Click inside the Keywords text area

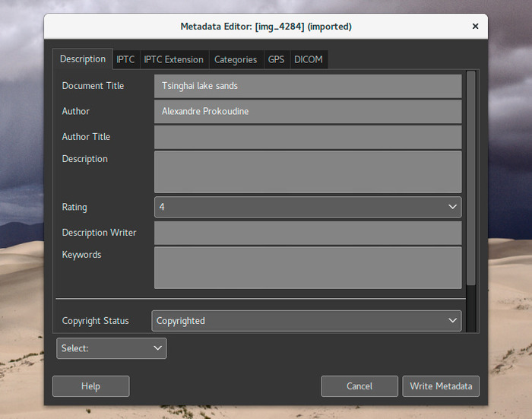(x=308, y=268)
